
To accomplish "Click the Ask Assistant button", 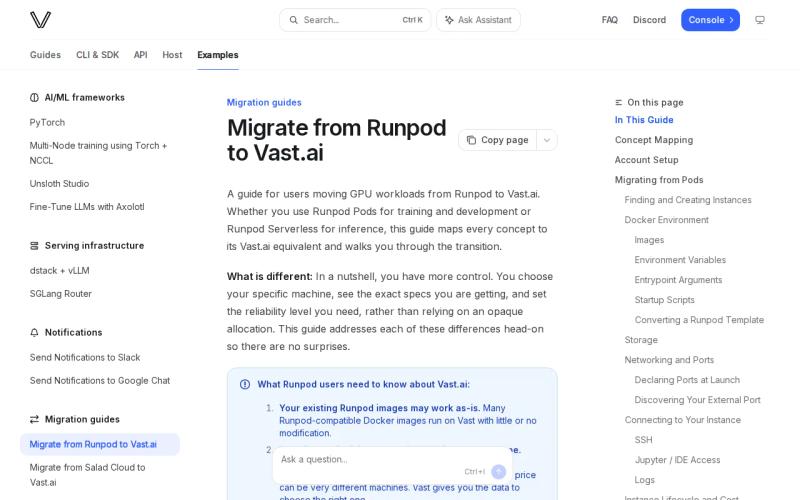I will point(478,20).
